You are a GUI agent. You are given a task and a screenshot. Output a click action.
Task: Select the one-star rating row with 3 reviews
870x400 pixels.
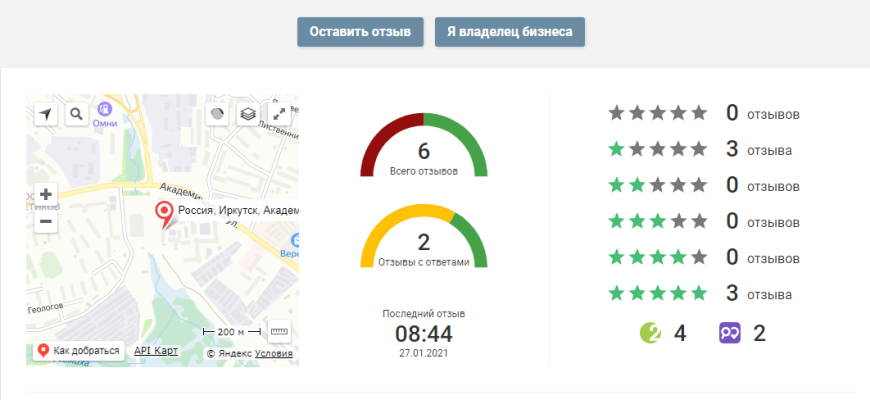click(705, 150)
